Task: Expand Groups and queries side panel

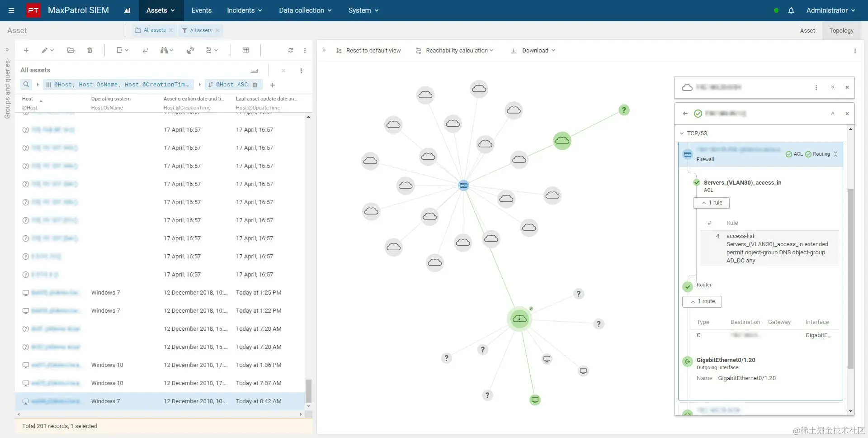Action: (x=7, y=50)
